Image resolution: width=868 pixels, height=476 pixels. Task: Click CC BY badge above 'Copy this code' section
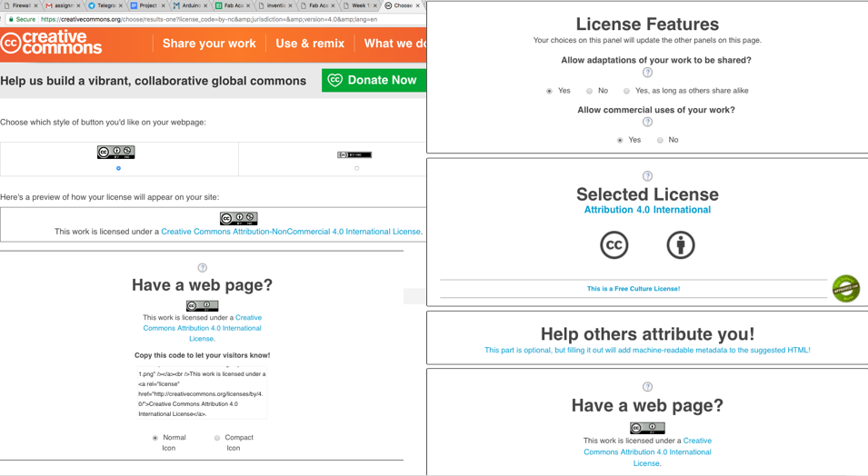click(x=202, y=305)
